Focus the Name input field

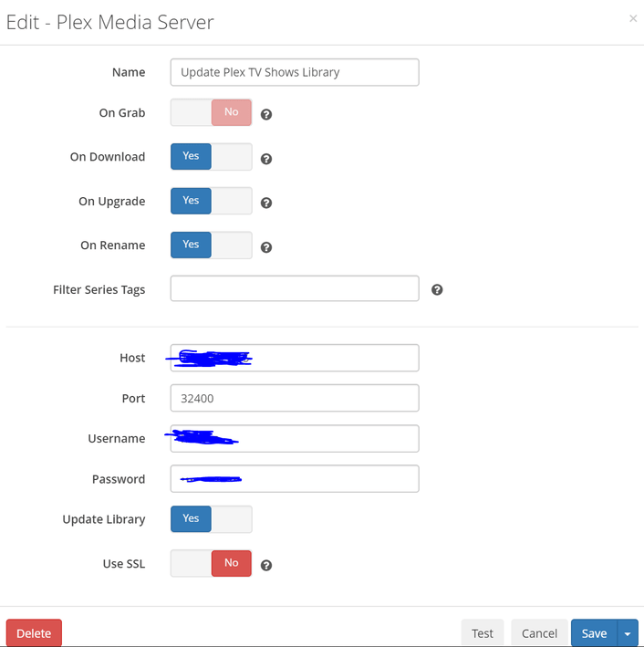click(x=295, y=72)
